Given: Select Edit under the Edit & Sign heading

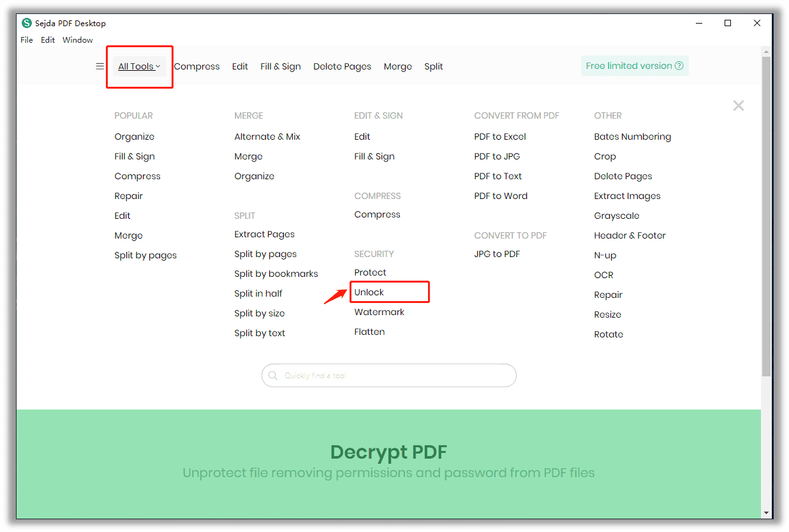Looking at the screenshot, I should pos(362,137).
